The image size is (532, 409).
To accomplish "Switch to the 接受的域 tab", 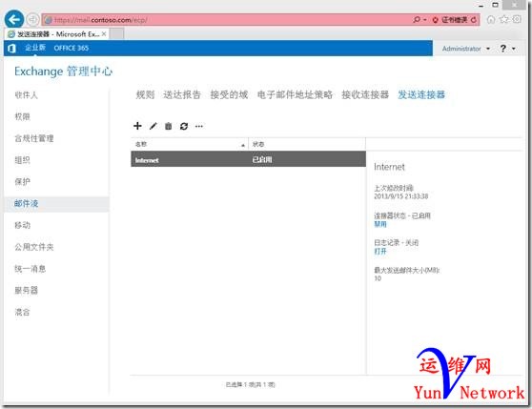I will [x=229, y=94].
